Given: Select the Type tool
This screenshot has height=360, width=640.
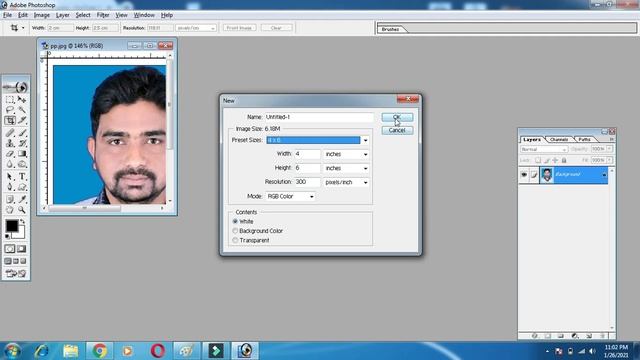Looking at the screenshot, I should [22, 177].
